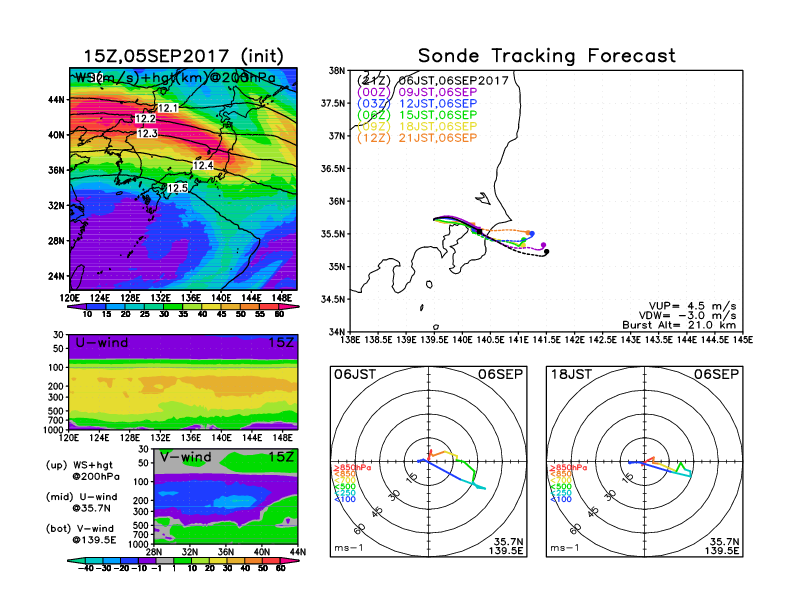This screenshot has width=792, height=612.
Task: Click the "(up) WS+hgt @200hPa" note
Action: tap(83, 471)
